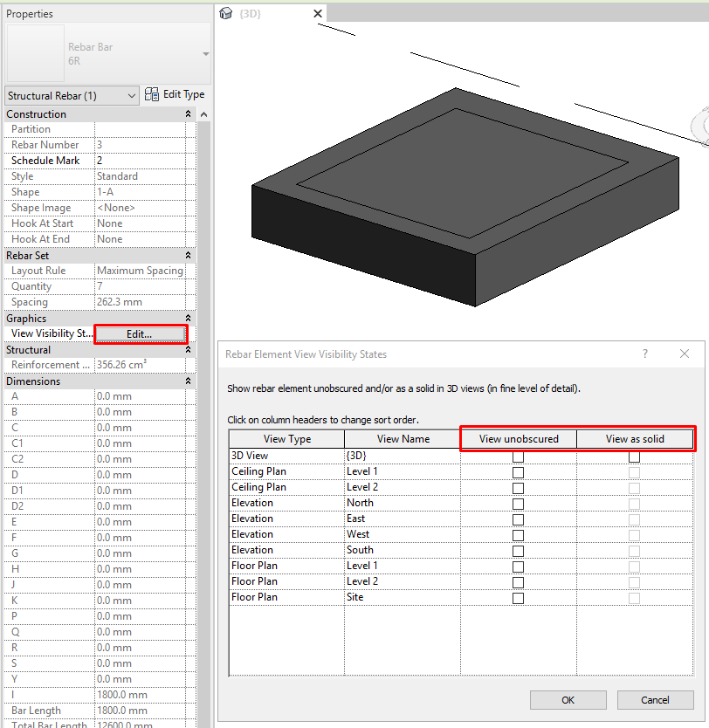Click the Bar Length 1800.0 mm value
This screenshot has height=728, width=709.
pos(140,711)
